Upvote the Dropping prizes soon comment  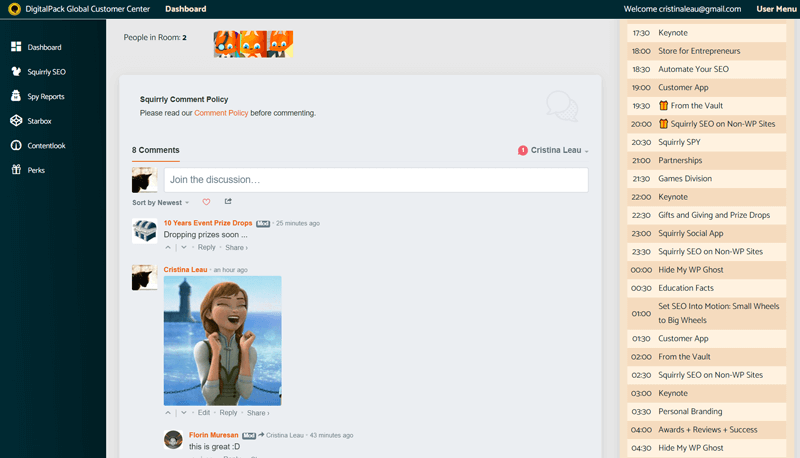coord(168,247)
